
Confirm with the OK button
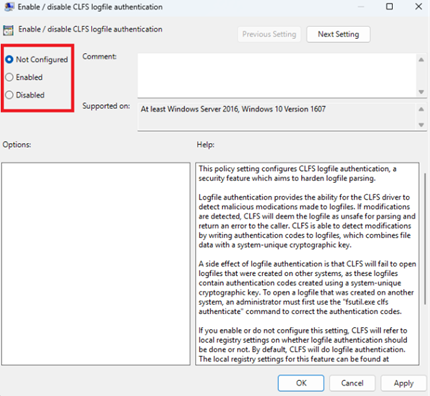301,383
